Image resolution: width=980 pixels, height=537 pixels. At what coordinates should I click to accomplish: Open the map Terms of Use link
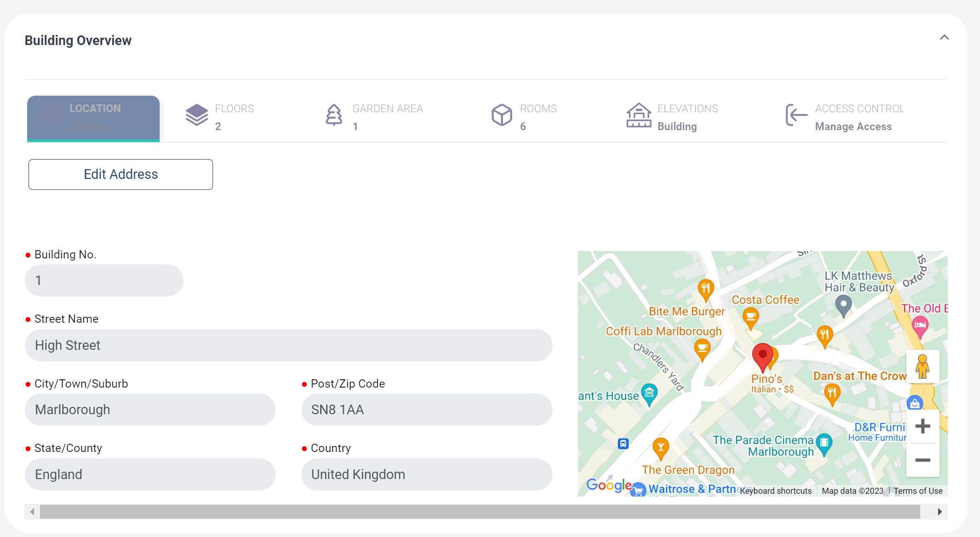click(918, 491)
